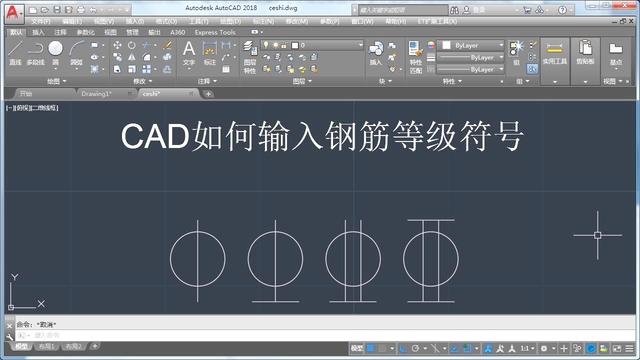640x360 pixels.
Task: Toggle Polar tracking in status bar
Action: [416, 348]
